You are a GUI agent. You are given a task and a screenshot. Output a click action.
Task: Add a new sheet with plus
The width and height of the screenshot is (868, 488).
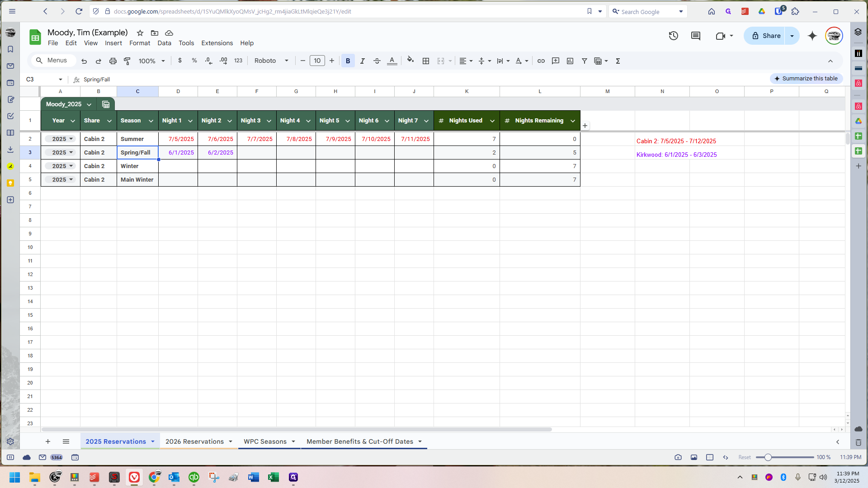48,441
